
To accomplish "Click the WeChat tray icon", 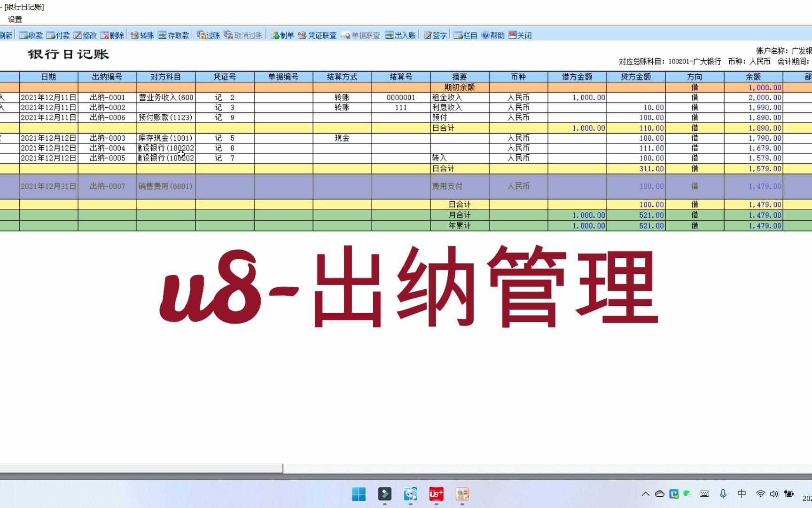I will (687, 493).
